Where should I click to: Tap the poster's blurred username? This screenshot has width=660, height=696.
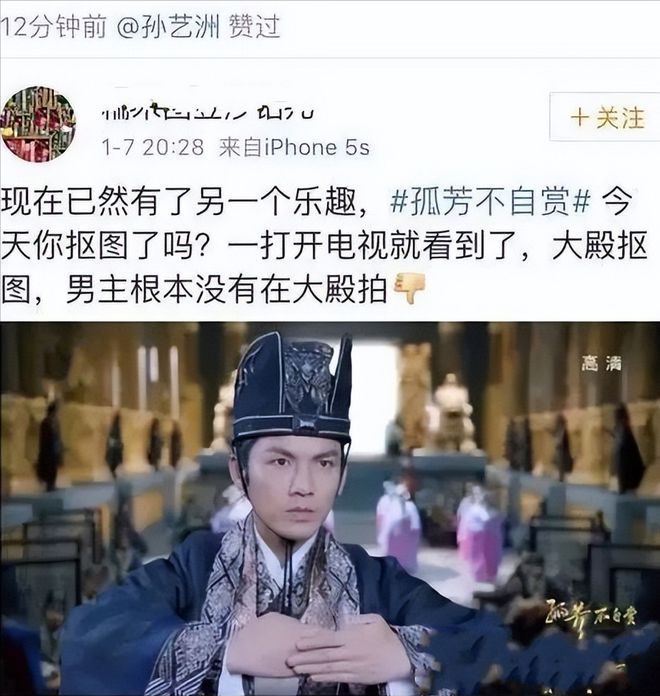coord(208,111)
